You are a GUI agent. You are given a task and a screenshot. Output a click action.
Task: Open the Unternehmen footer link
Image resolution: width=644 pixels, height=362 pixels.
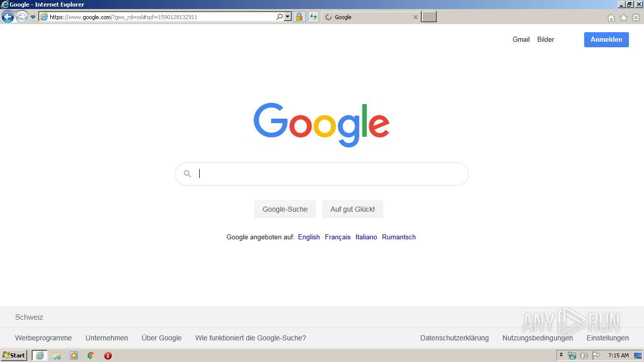tap(107, 338)
